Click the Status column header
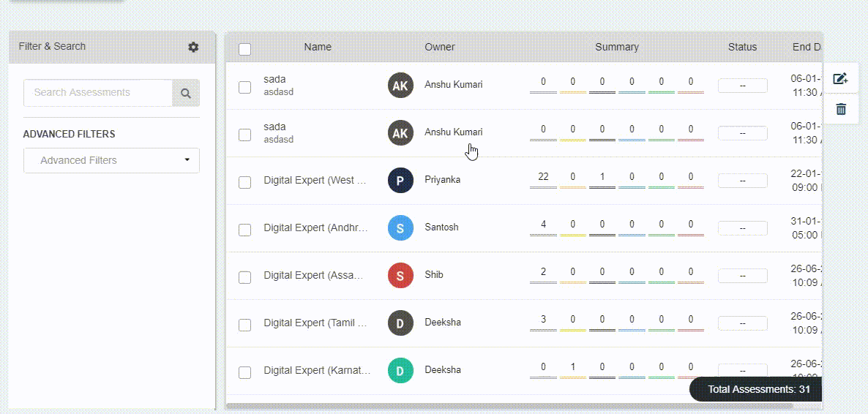 point(742,47)
